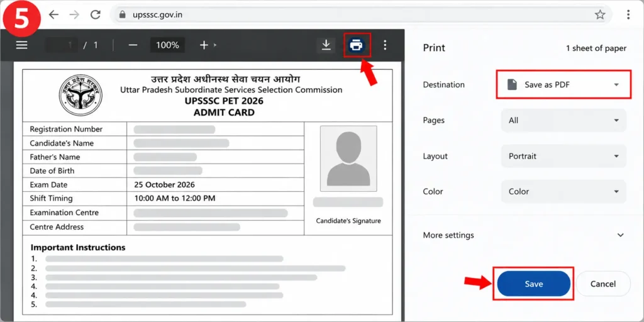Click the shift timing 10:00 AM to 12:00 PM
This screenshot has height=322, width=644.
tap(175, 198)
